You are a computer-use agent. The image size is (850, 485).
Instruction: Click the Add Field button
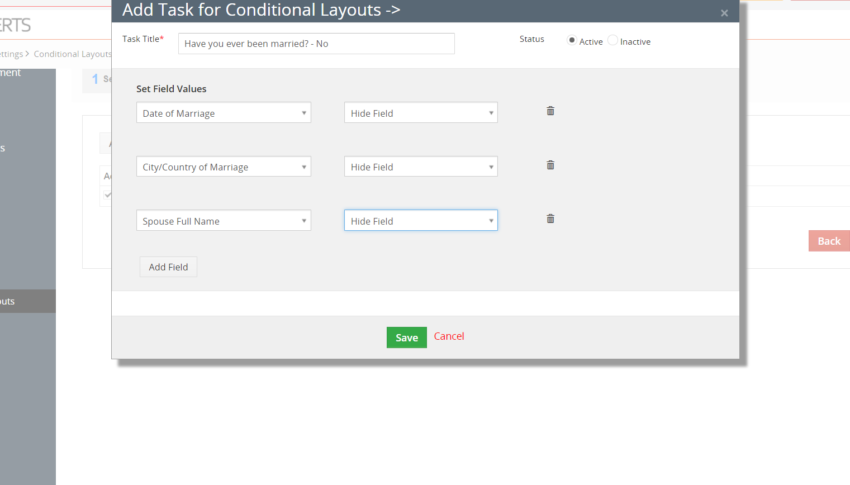[168, 267]
